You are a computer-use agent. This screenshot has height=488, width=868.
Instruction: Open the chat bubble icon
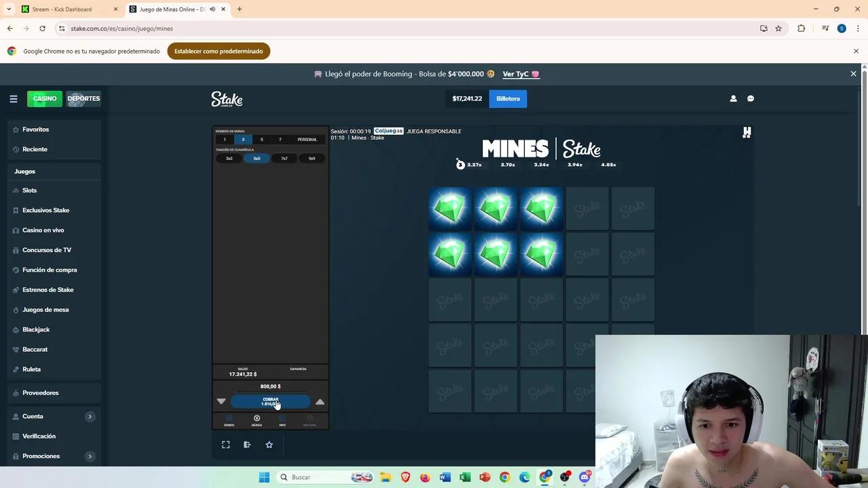(751, 98)
